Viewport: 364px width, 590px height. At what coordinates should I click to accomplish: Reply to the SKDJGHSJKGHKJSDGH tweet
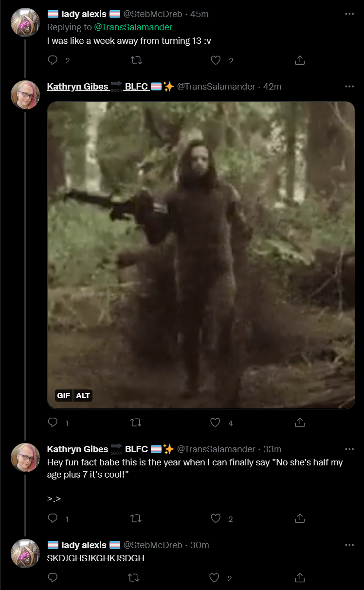(53, 578)
